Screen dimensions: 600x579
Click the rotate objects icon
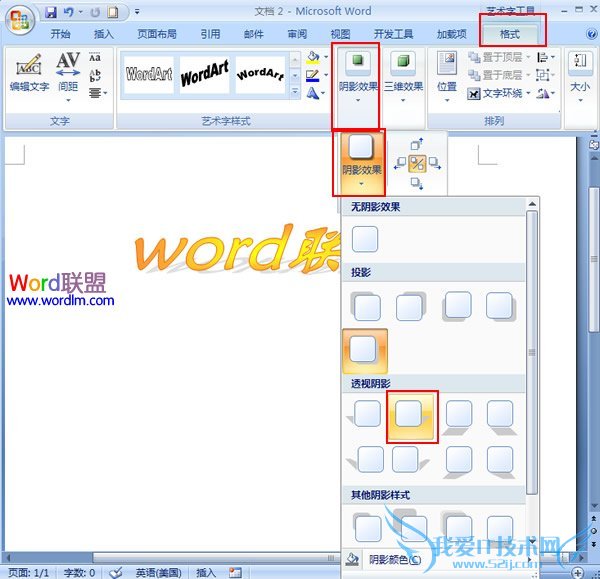pos(546,93)
